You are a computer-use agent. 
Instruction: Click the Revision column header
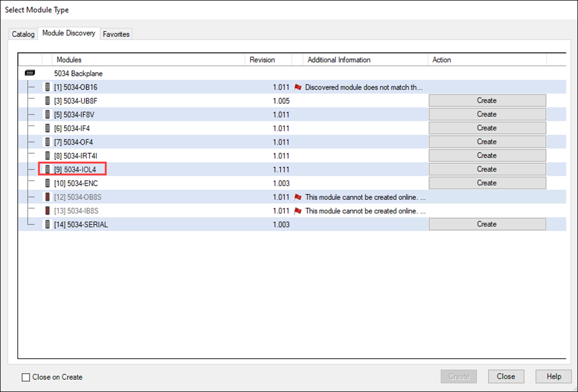pos(268,60)
